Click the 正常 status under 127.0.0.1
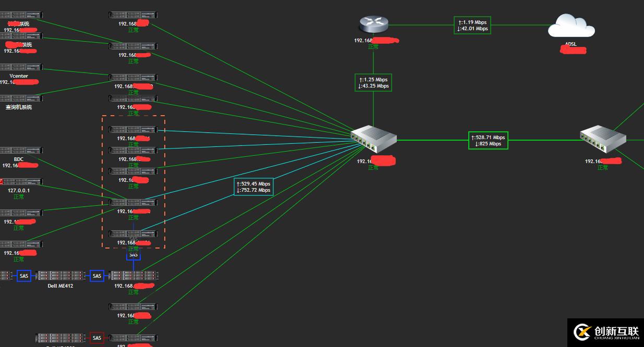This screenshot has height=347, width=644. point(19,197)
